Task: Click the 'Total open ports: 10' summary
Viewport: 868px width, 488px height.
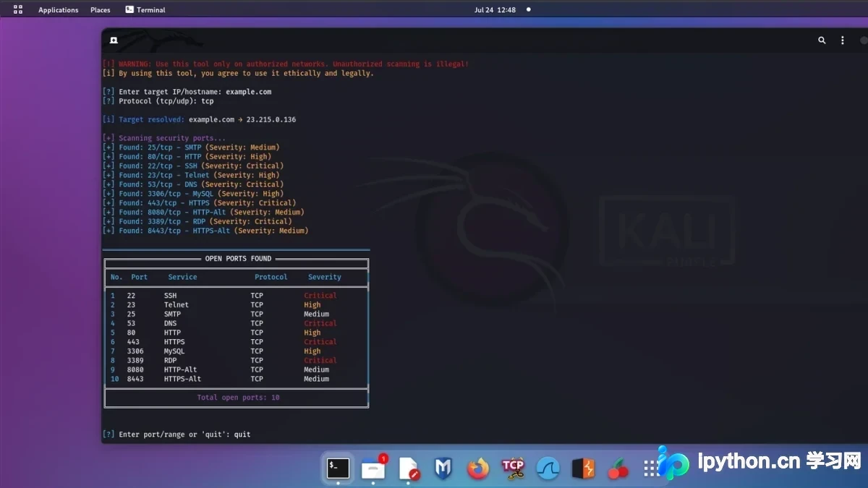Action: pyautogui.click(x=239, y=398)
